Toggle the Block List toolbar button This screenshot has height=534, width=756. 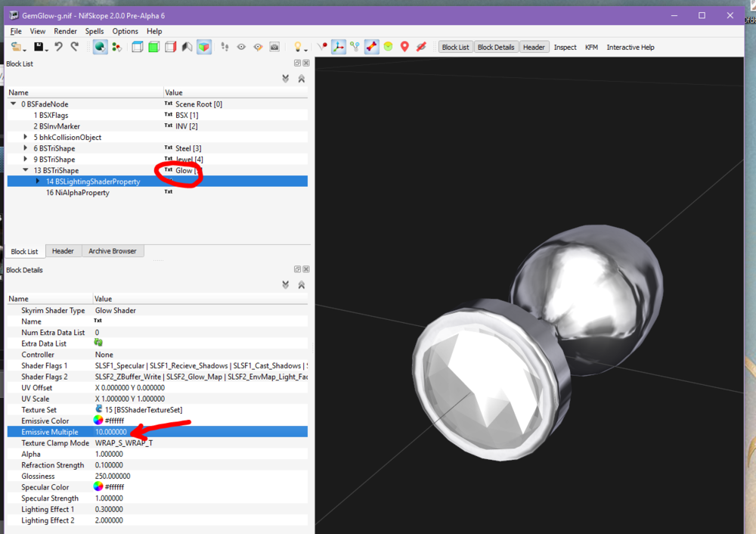[456, 48]
